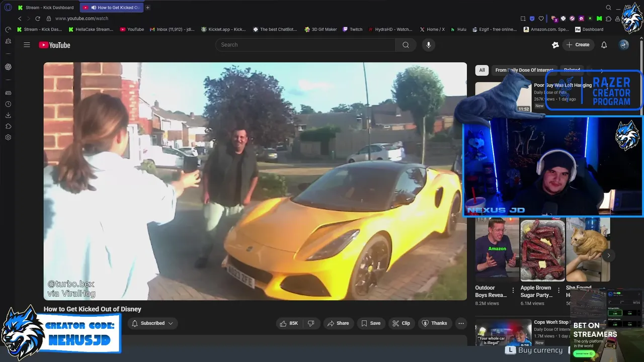Open Downloads icon in Opera sidebar
Viewport: 644px width, 362px height.
(8, 115)
